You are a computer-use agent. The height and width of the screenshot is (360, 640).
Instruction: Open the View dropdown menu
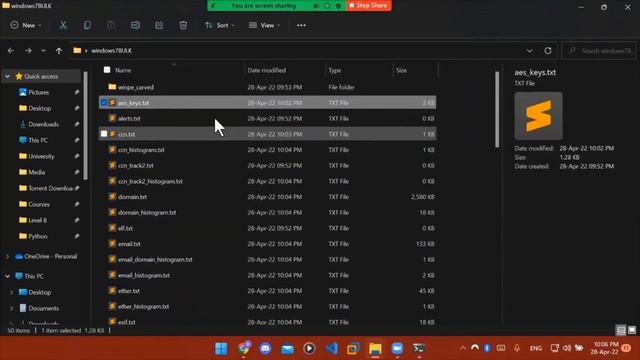(264, 25)
